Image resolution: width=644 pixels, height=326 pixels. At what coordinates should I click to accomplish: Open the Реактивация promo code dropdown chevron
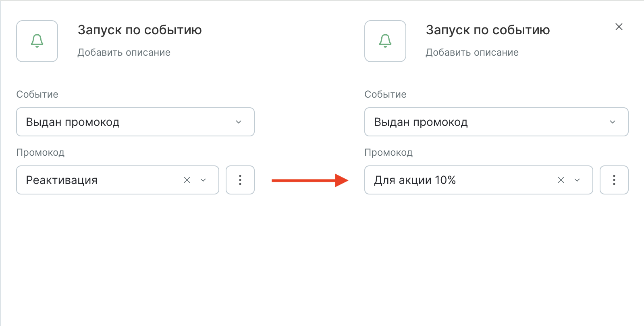[x=203, y=180]
